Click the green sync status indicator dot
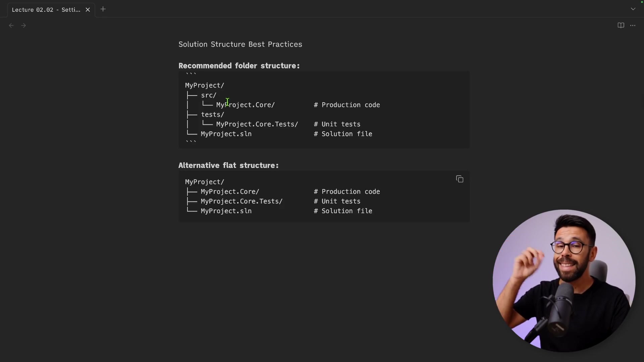 click(x=642, y=2)
